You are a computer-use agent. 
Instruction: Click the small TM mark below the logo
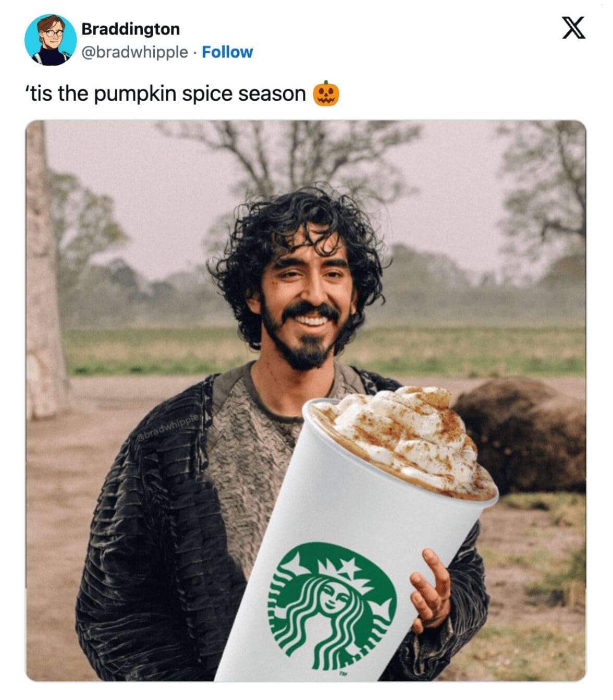pyautogui.click(x=343, y=674)
